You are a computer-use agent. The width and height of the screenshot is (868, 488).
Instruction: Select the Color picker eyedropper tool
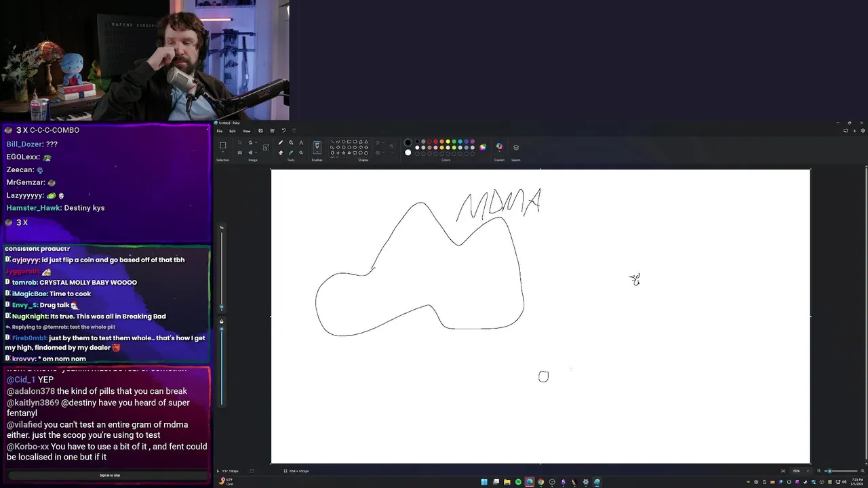291,152
